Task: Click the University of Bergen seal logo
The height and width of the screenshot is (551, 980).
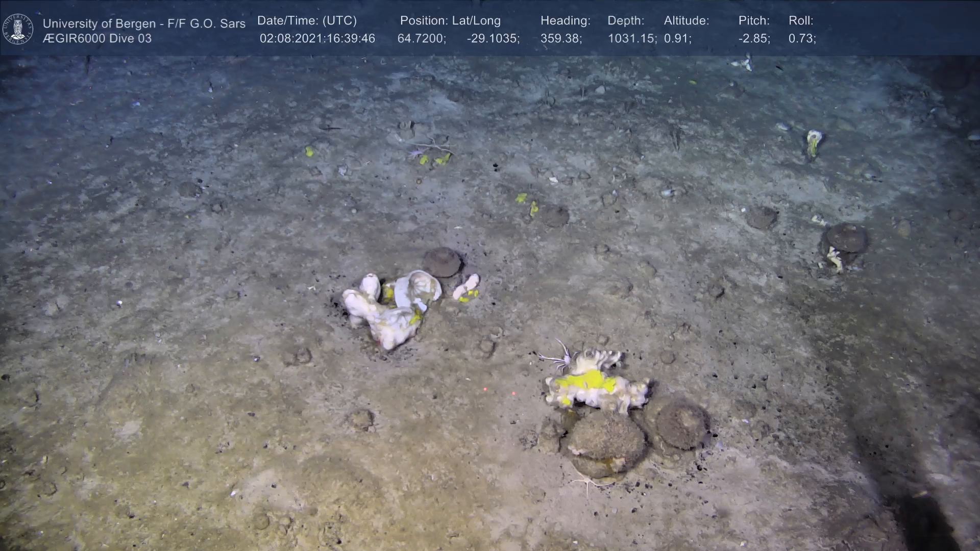Action: tap(18, 29)
